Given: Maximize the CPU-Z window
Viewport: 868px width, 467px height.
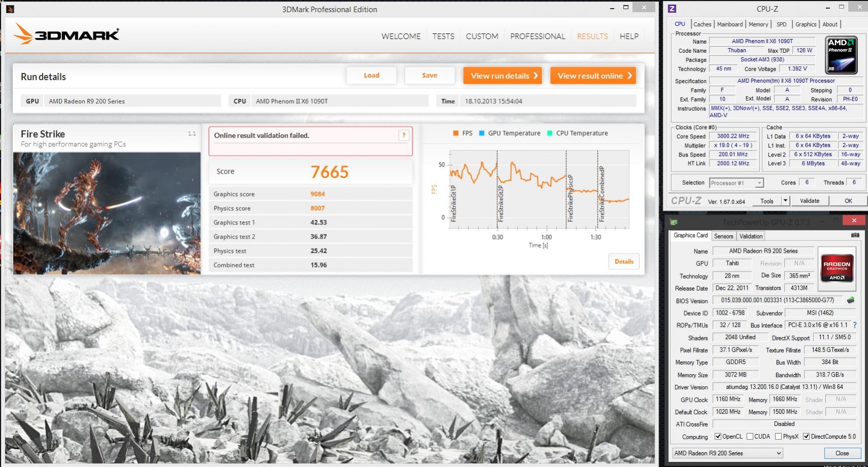Looking at the screenshot, I should [842, 7].
